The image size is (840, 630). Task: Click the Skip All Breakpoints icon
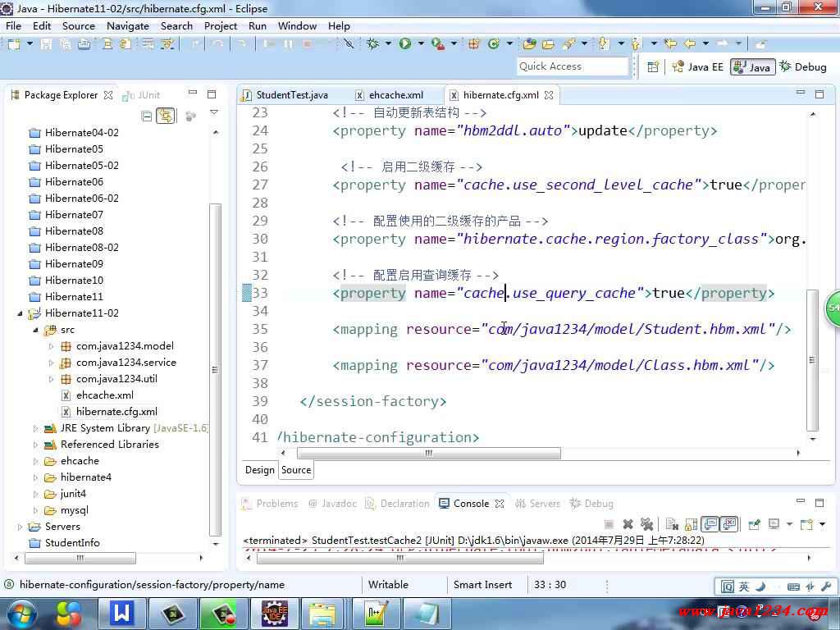pyautogui.click(x=349, y=44)
